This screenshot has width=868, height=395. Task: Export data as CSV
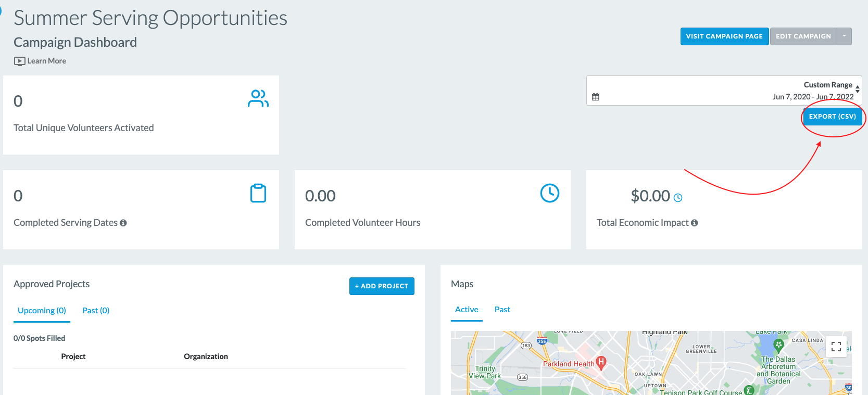(833, 117)
